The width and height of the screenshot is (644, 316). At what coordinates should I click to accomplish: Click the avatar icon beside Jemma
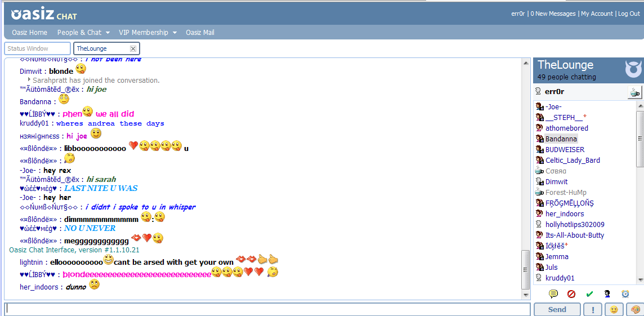(540, 256)
